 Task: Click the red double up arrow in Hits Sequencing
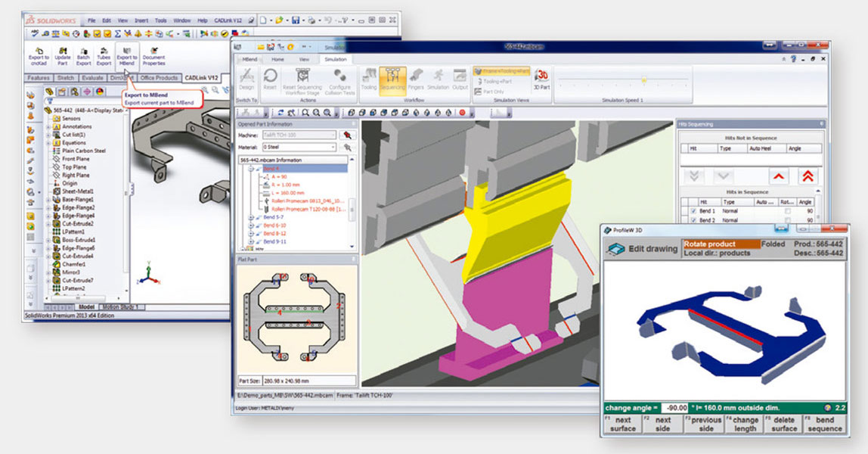pyautogui.click(x=808, y=176)
